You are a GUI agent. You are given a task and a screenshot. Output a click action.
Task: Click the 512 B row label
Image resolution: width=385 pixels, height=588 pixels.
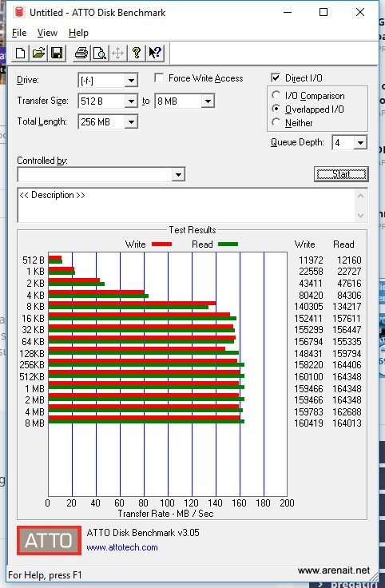coord(33,260)
